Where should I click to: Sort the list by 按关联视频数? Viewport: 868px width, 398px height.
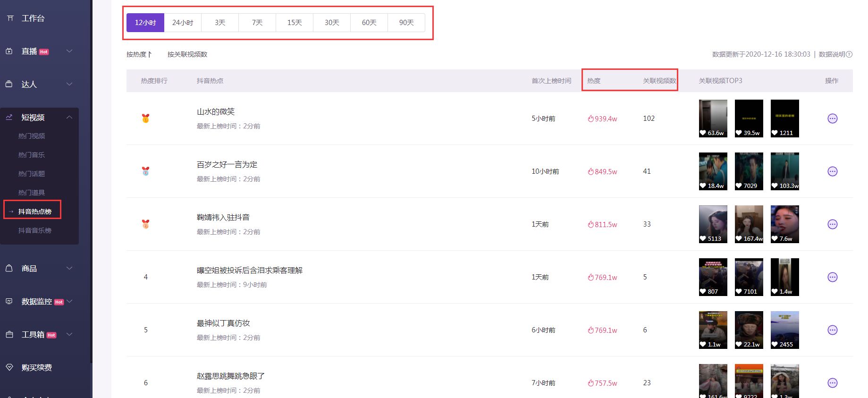click(x=187, y=54)
